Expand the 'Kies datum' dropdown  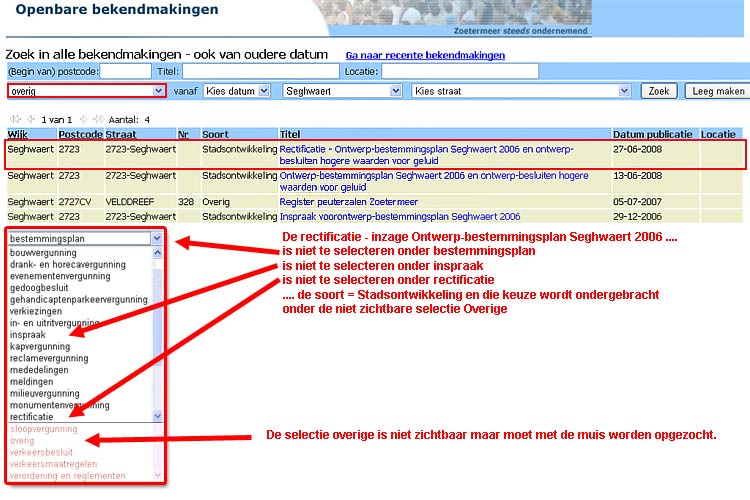click(x=264, y=91)
